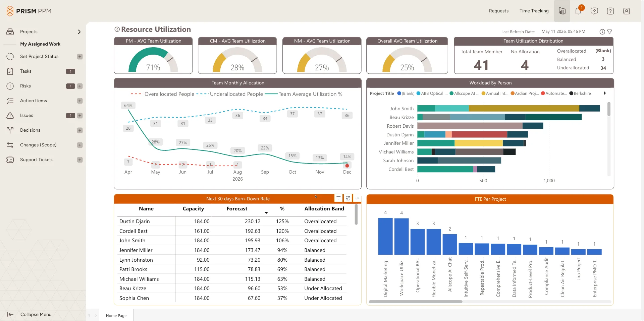Click the % column header
The height and width of the screenshot is (321, 644).
(x=282, y=208)
